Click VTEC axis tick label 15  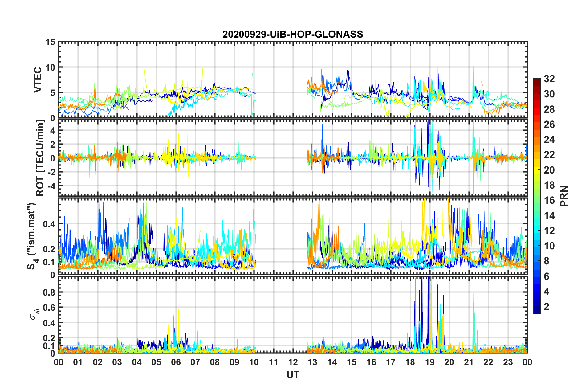[x=51, y=42]
